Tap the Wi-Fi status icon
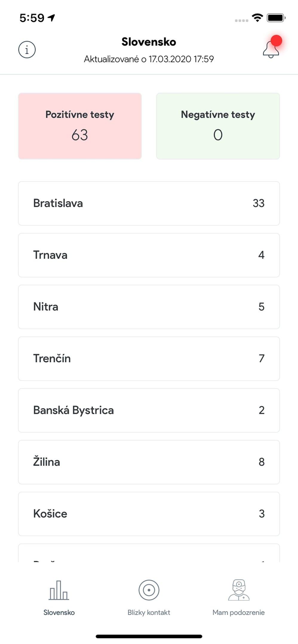The width and height of the screenshot is (298, 644). click(x=257, y=18)
